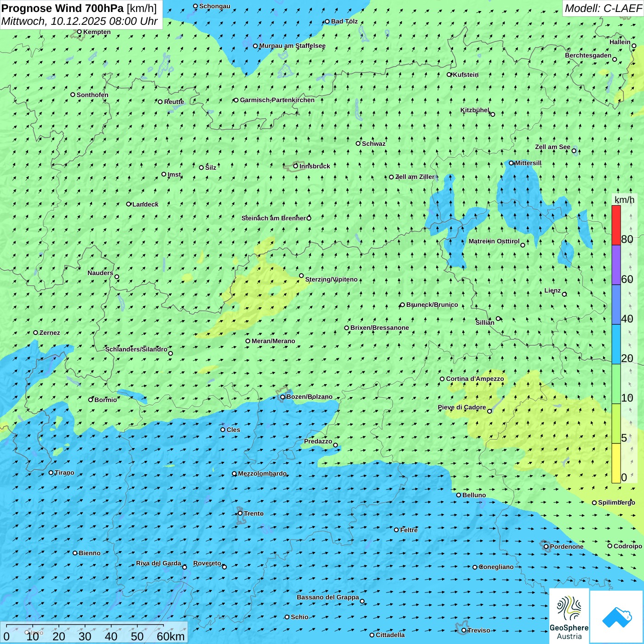Click the Cortina d'Ampezzo marker circle
Screen dimensions: 644x644
pyautogui.click(x=442, y=379)
